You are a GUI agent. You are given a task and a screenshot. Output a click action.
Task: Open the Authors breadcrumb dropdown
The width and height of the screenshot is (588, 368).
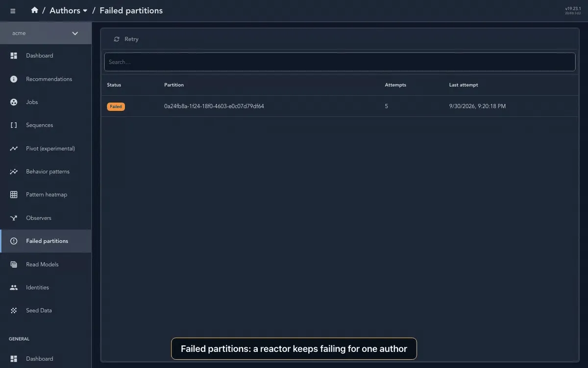point(69,10)
